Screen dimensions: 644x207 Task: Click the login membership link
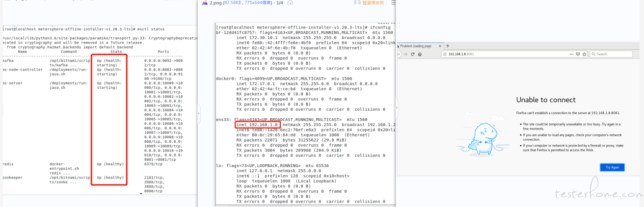pyautogui.click(x=373, y=3)
